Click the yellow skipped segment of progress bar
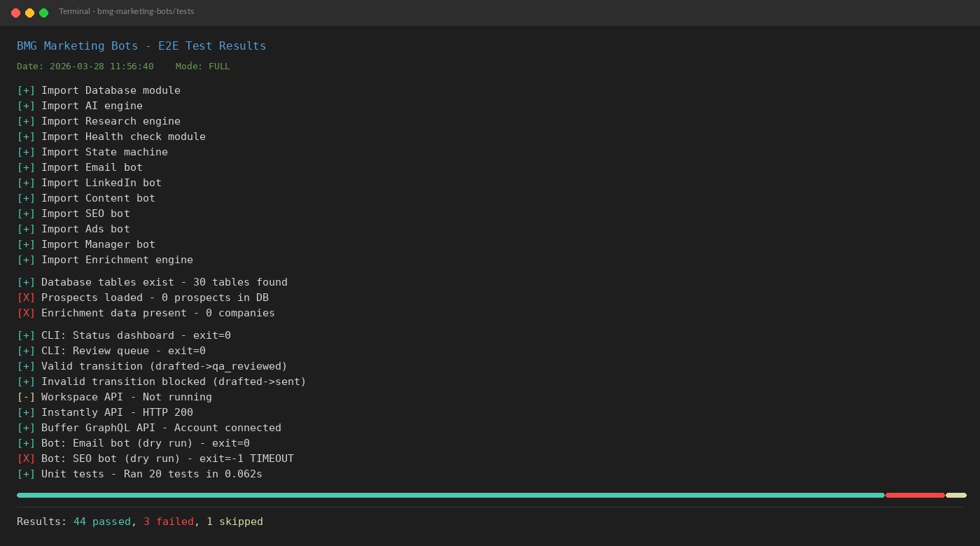This screenshot has width=980, height=546. click(956, 495)
